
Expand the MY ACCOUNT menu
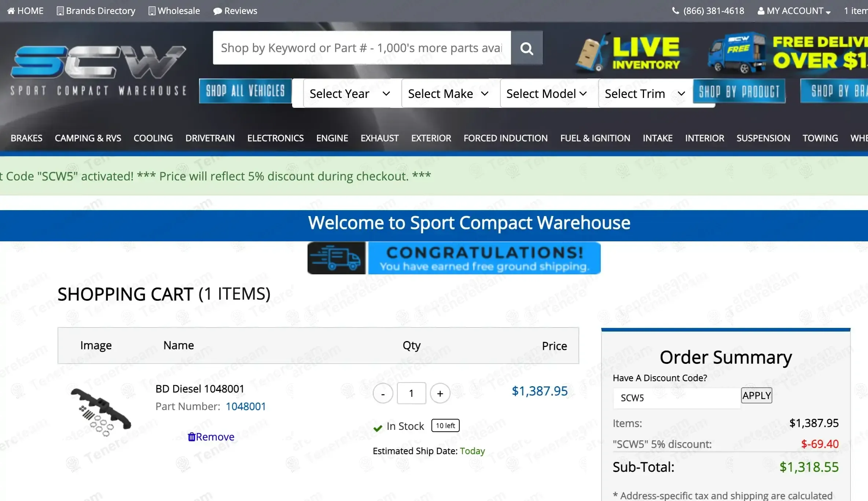click(794, 11)
